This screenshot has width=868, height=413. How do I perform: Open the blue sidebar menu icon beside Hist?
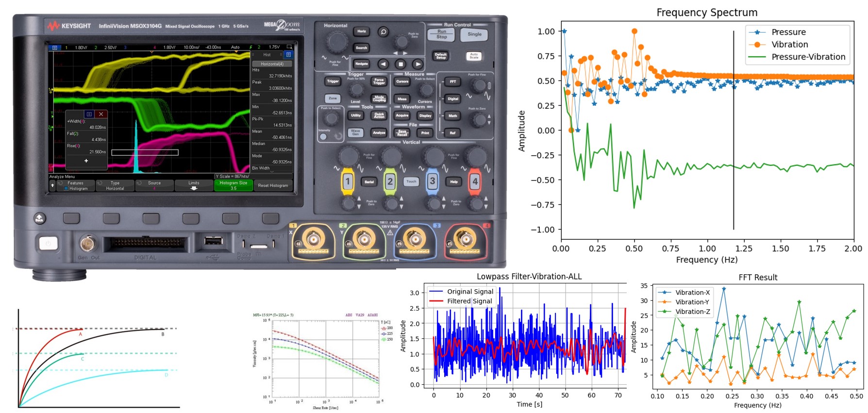click(288, 55)
